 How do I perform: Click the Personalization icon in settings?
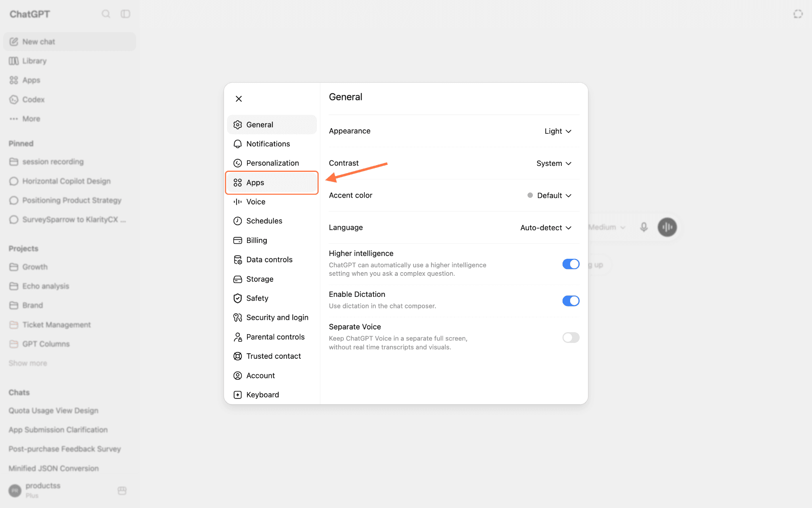(x=237, y=163)
